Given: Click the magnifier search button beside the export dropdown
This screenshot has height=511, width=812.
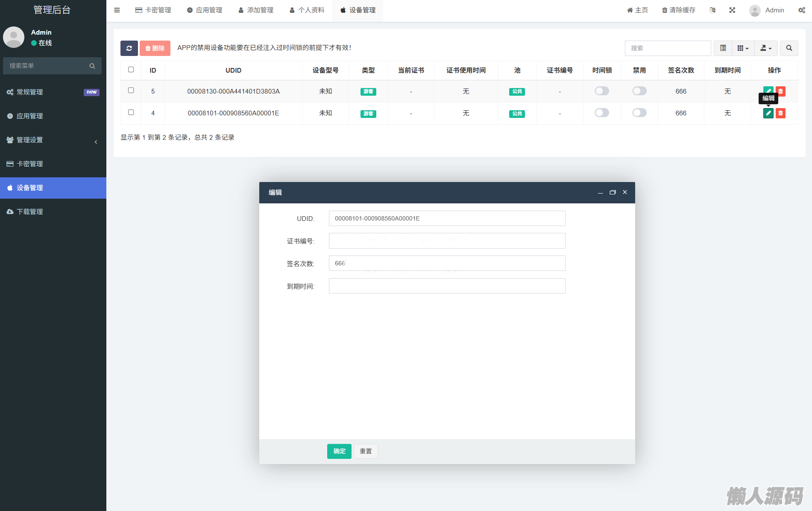Looking at the screenshot, I should click(x=789, y=48).
